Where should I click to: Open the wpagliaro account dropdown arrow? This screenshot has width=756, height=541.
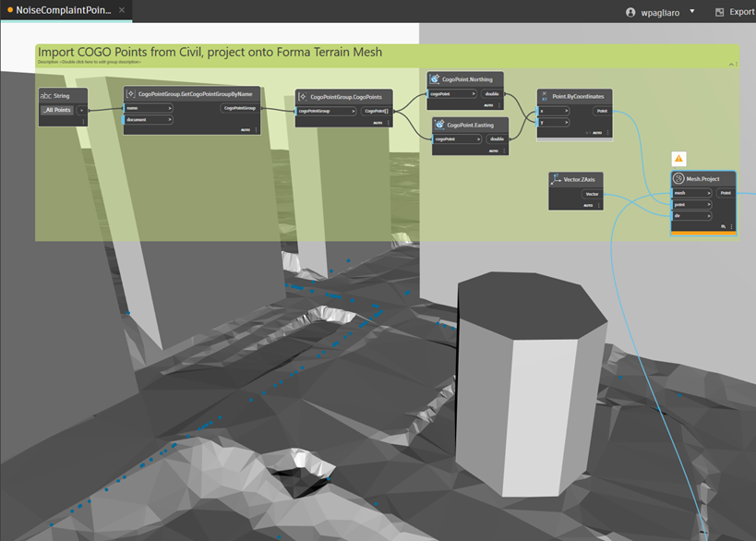coord(692,12)
